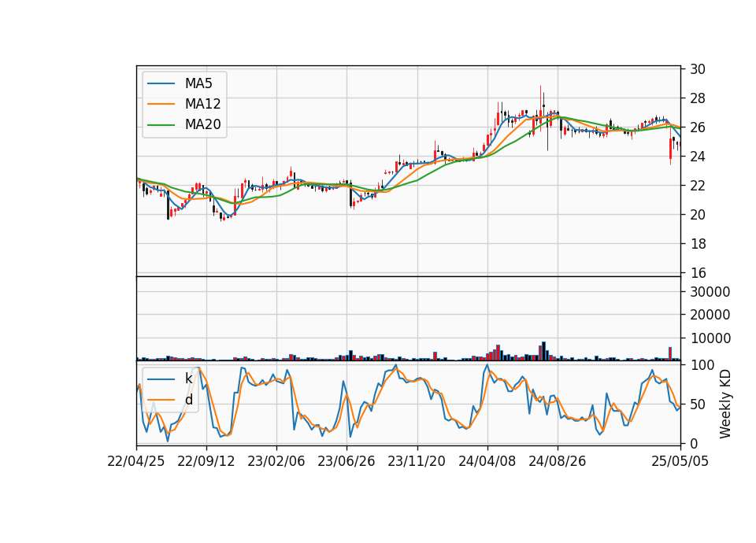The image size is (756, 543).
Task: Click the price axis value 18
Action: [697, 244]
